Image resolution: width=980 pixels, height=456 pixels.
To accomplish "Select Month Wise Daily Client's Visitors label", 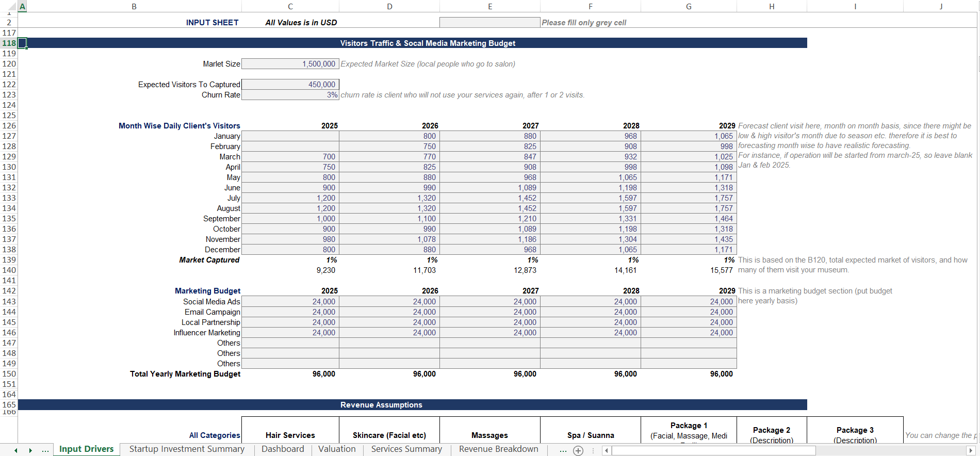I will [x=179, y=126].
